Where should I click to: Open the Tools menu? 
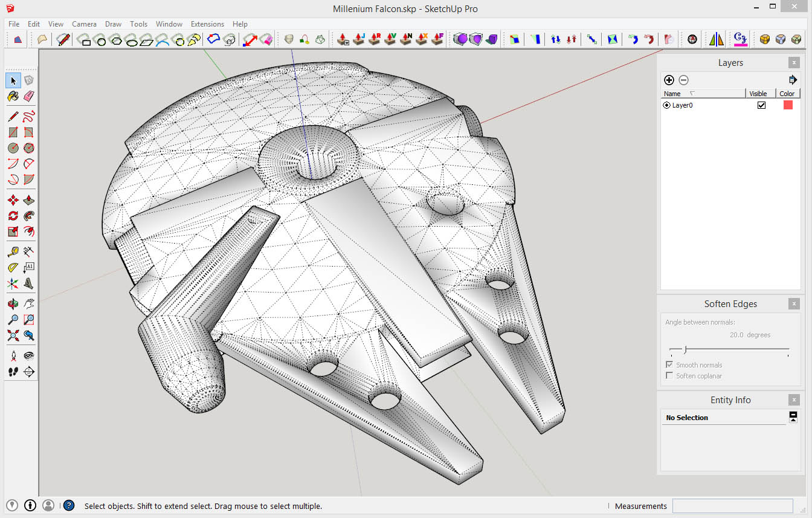[x=138, y=24]
